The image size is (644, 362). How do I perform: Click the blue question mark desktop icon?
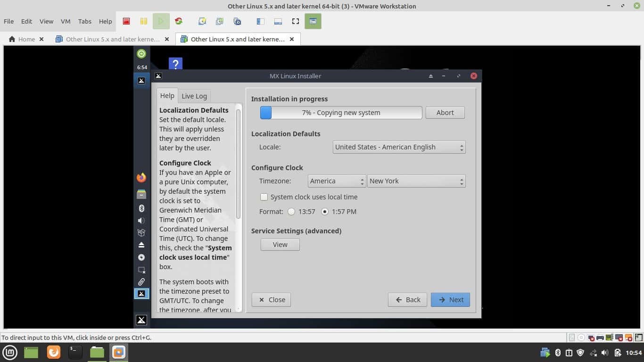175,64
